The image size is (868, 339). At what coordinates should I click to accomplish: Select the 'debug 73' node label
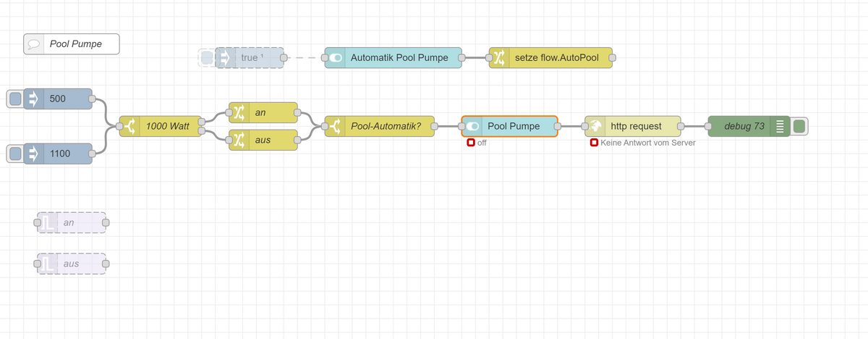pos(744,127)
